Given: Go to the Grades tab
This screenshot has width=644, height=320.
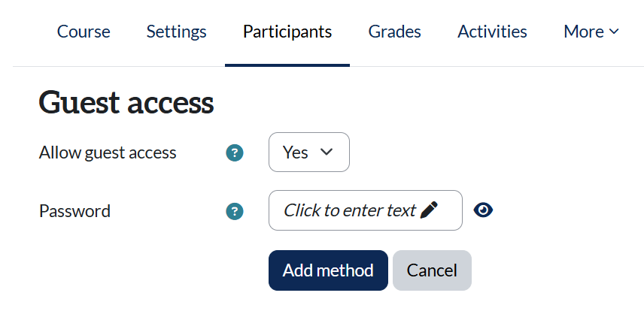Looking at the screenshot, I should tap(394, 32).
